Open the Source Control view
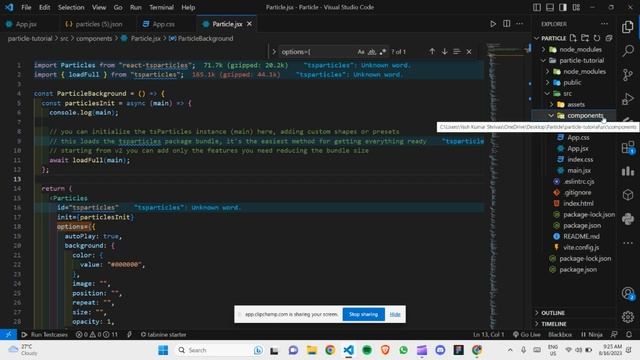640x360 pixels. point(628,75)
